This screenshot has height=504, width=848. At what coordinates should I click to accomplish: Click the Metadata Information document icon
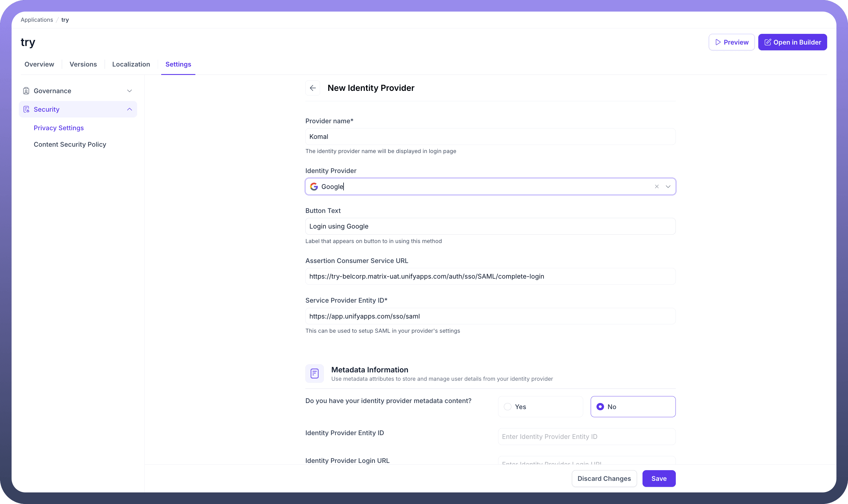pyautogui.click(x=314, y=374)
